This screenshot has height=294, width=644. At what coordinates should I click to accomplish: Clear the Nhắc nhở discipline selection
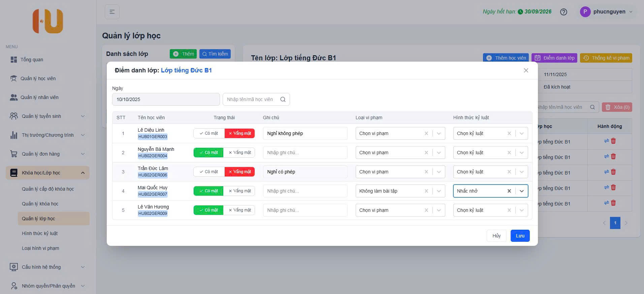[x=509, y=191]
